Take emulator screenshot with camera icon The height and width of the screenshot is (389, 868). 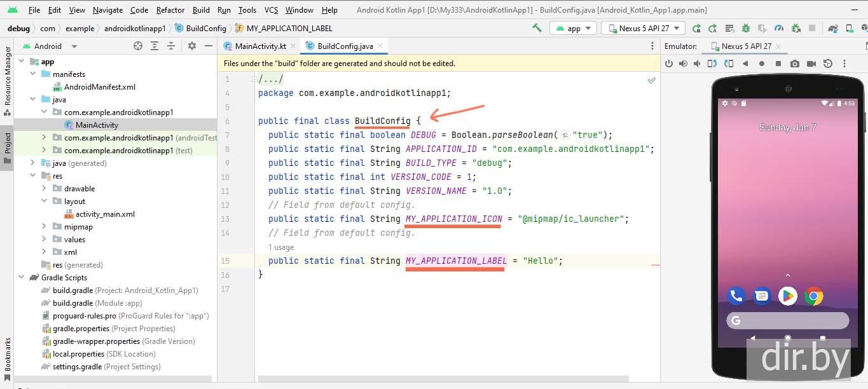(x=795, y=64)
